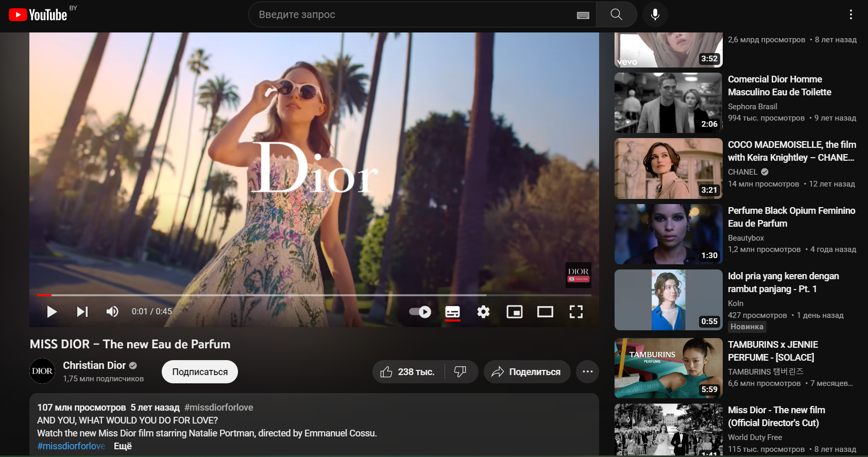Visit the Beautybox channel

(746, 238)
